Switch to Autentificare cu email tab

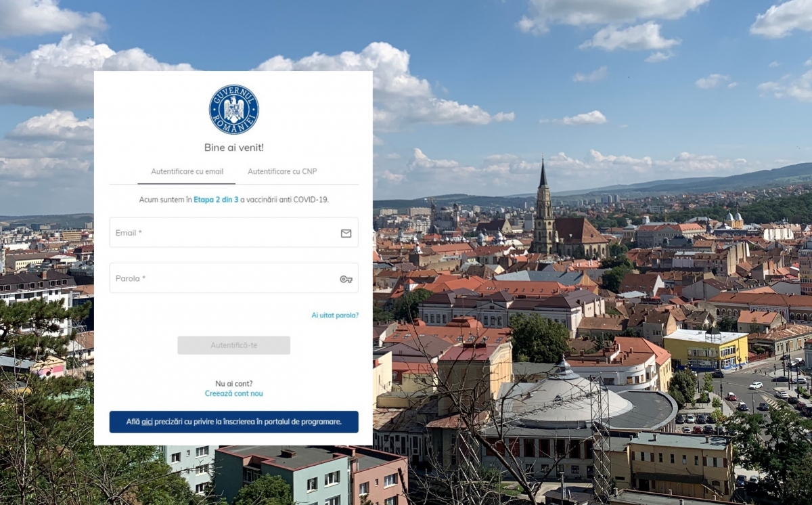[187, 172]
